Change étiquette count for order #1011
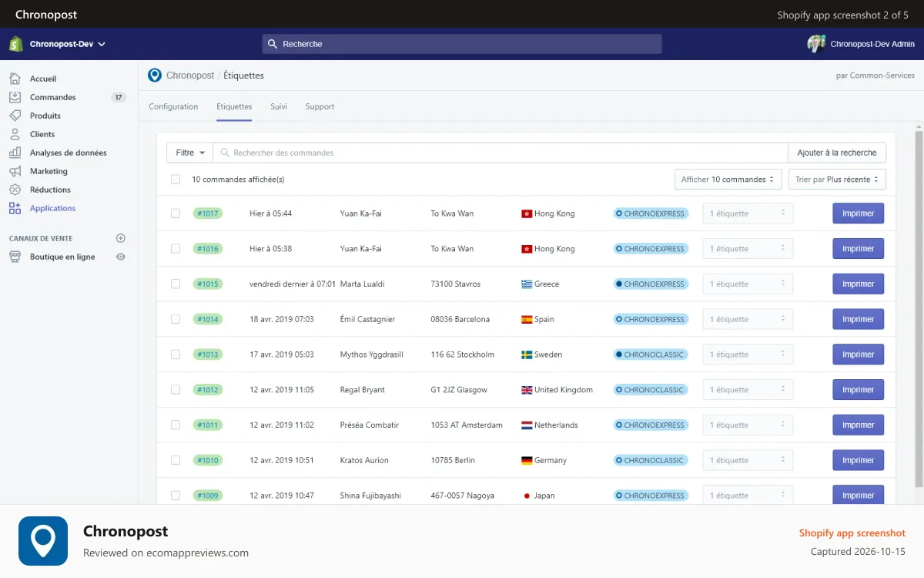Viewport: 924px width, 578px height. point(748,425)
